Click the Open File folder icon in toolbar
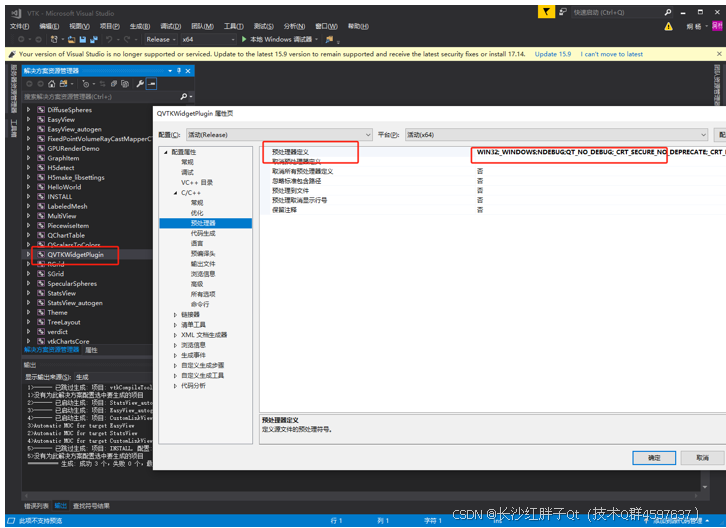 (x=71, y=39)
